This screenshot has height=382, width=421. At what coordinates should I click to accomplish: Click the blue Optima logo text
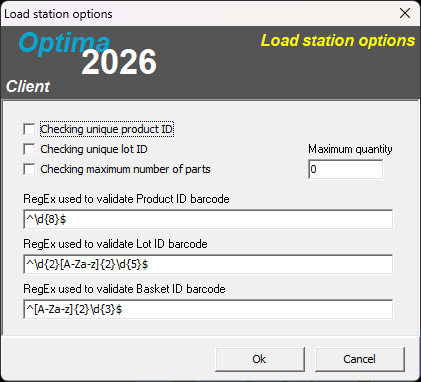(64, 43)
